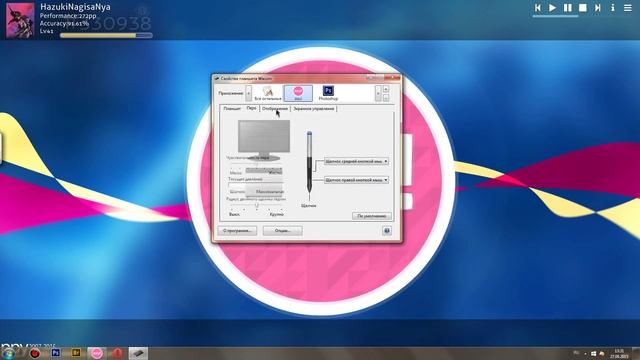Click the user avatar of HazukiNagisaNya
Image resolution: width=640 pixels, height=360 pixels.
20,20
